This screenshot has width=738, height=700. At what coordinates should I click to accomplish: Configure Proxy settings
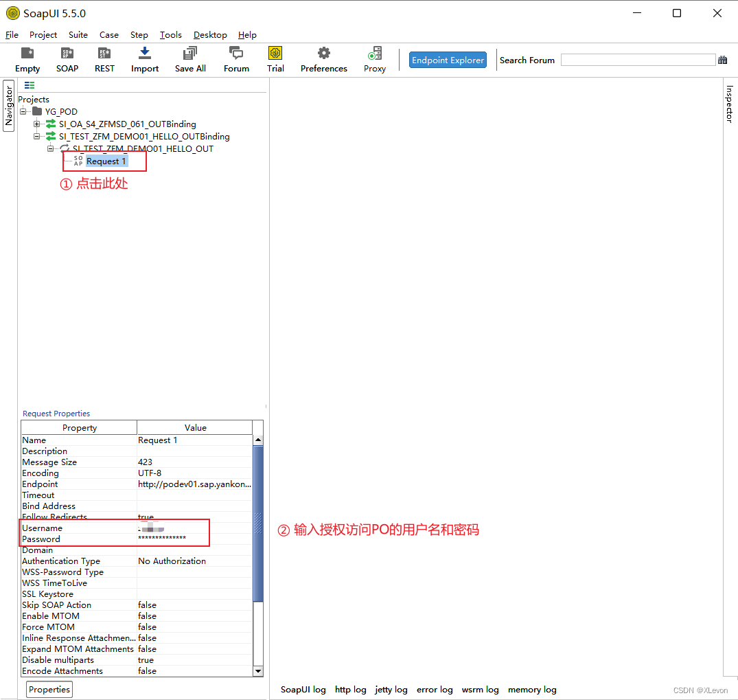click(x=375, y=58)
